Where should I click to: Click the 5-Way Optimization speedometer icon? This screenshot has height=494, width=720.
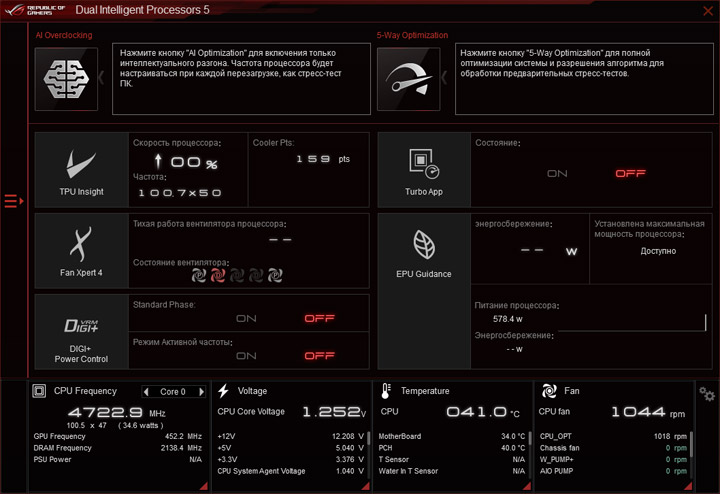pyautogui.click(x=408, y=79)
